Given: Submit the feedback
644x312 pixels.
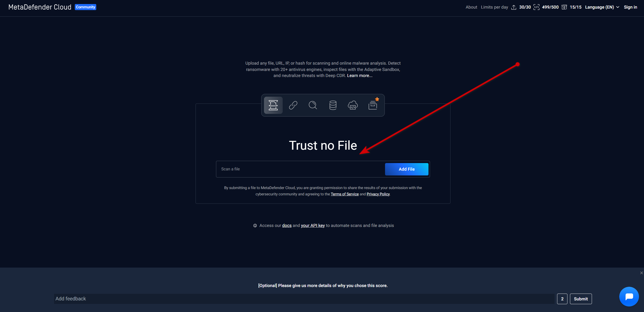Looking at the screenshot, I should pos(581,299).
